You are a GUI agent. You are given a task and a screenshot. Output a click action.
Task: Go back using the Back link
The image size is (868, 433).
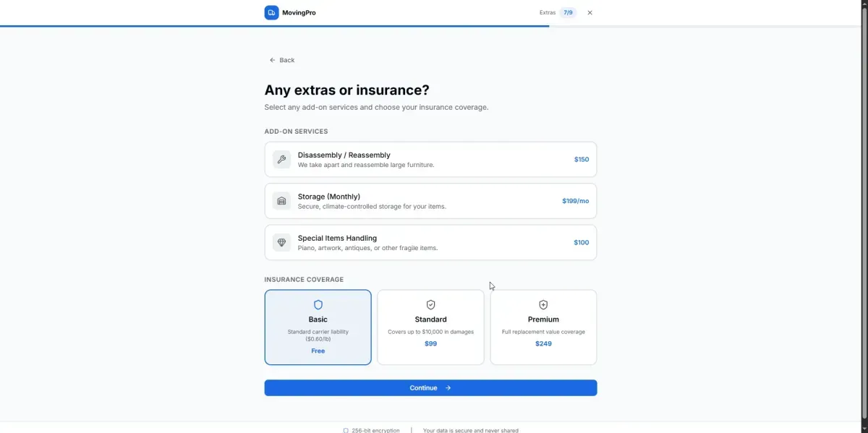point(282,60)
